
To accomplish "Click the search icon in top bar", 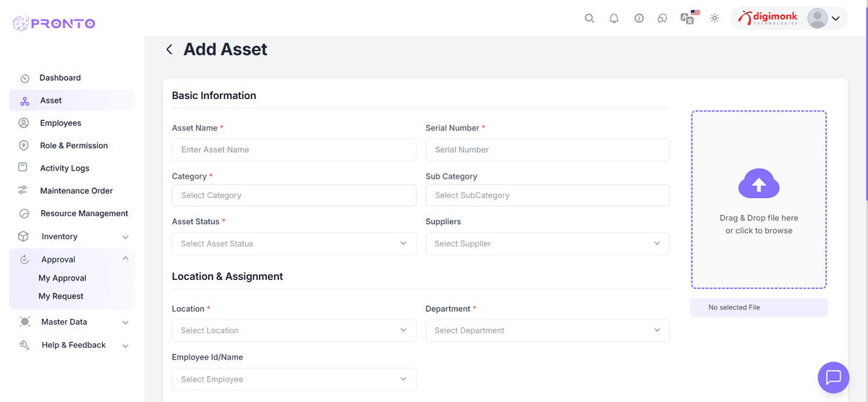I will tap(590, 18).
